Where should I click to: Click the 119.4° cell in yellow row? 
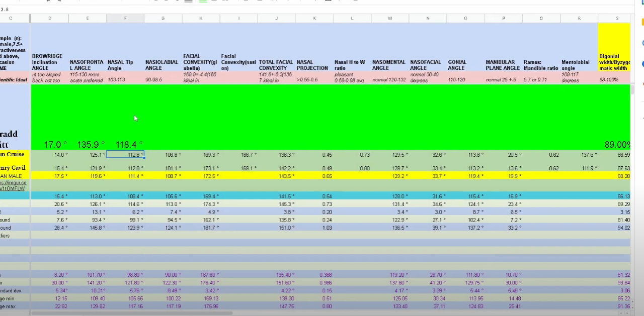click(466, 176)
